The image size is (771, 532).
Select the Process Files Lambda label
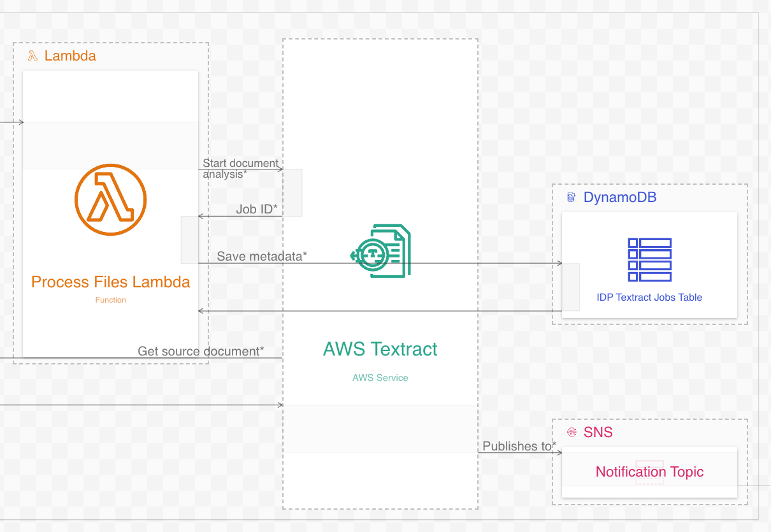click(111, 282)
